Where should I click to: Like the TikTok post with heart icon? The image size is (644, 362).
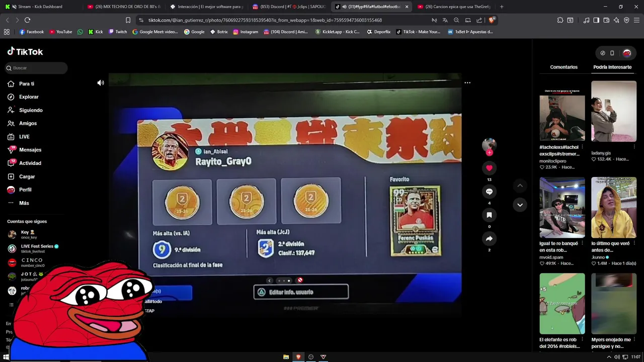489,168
